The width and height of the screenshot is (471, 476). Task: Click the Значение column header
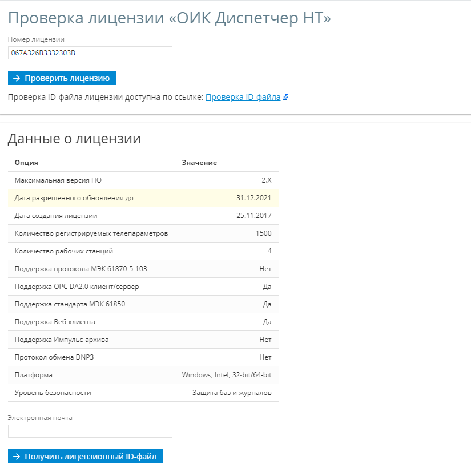199,163
